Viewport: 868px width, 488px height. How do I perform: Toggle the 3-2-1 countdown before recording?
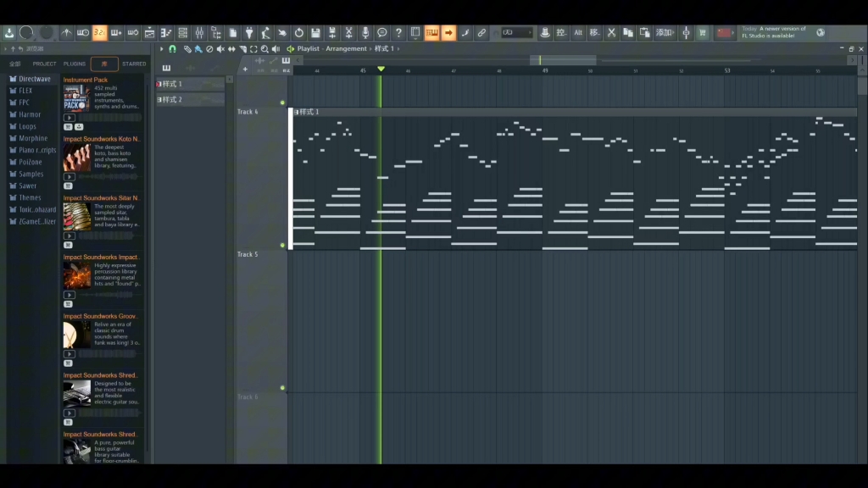click(100, 33)
